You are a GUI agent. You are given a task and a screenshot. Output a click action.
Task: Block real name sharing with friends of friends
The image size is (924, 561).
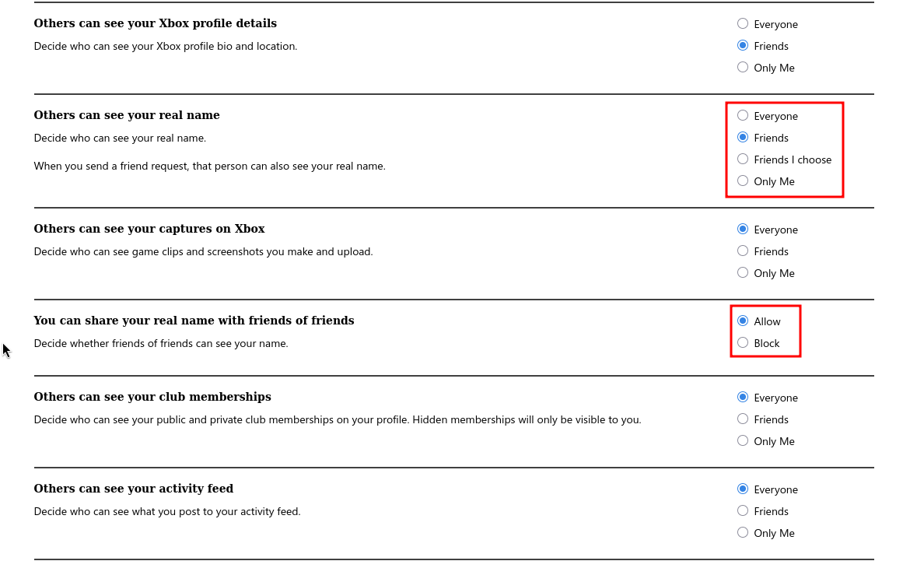[743, 342]
